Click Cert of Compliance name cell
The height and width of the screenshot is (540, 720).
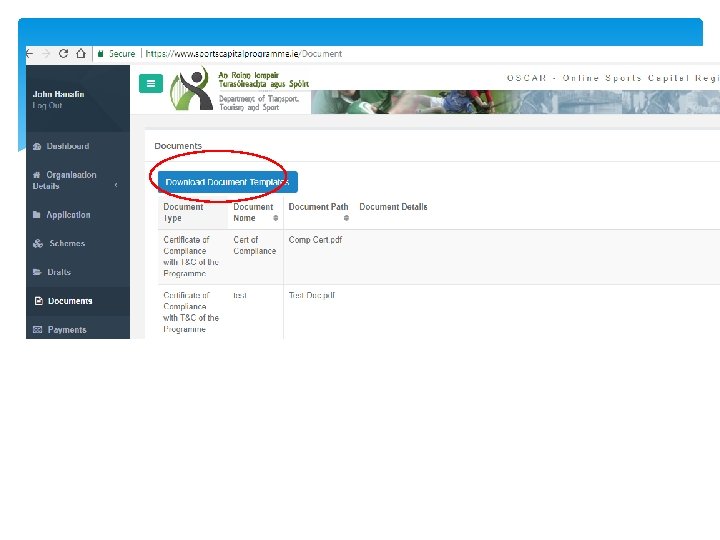[x=254, y=246]
